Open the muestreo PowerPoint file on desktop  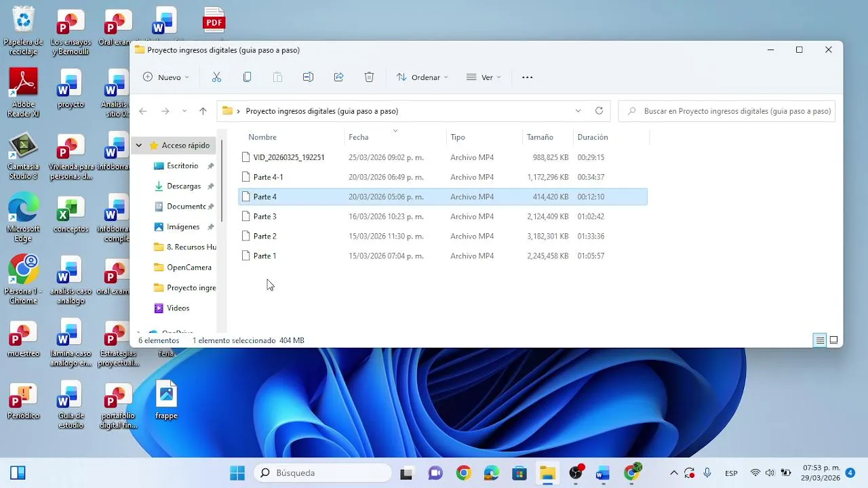23,339
